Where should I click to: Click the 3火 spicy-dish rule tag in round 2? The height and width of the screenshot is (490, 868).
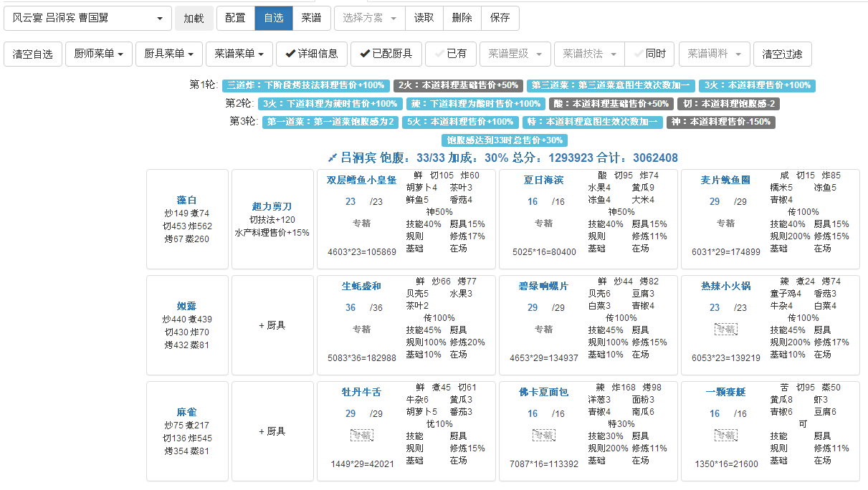[330, 104]
